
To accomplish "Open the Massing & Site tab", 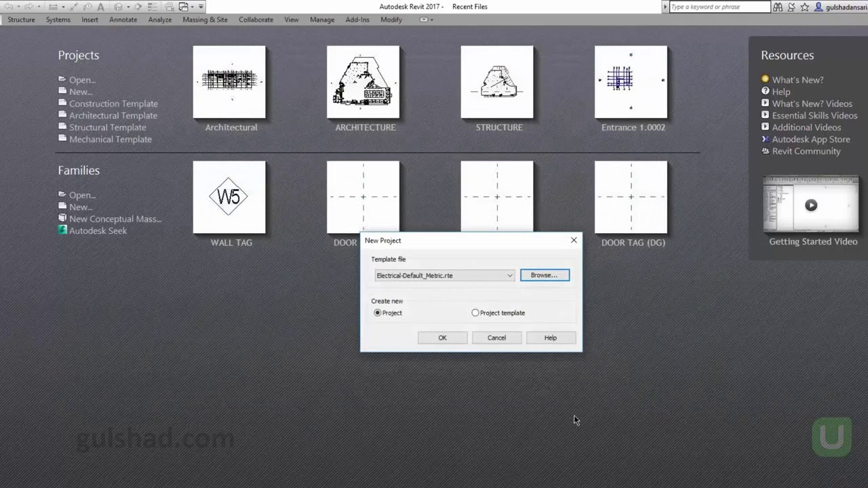I will (x=205, y=20).
